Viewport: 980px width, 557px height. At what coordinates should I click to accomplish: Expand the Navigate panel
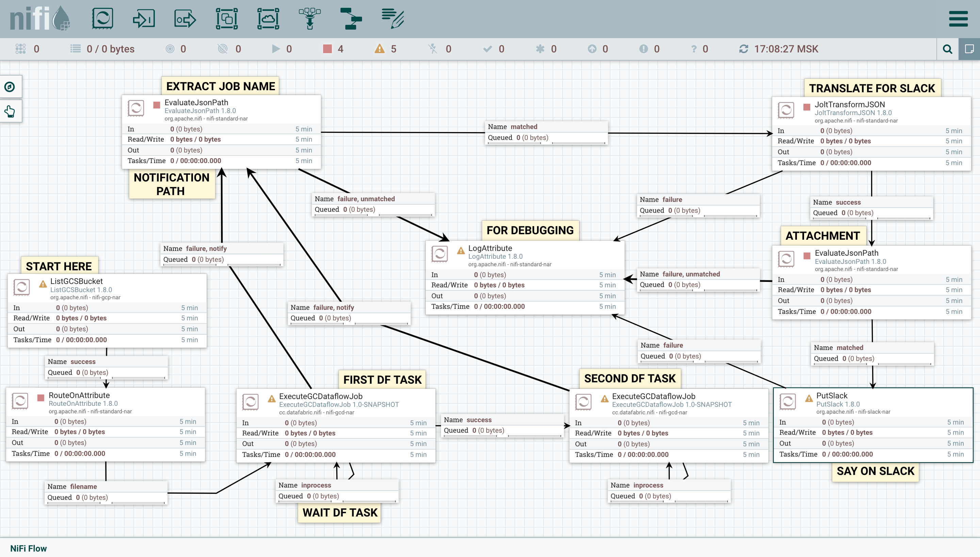tap(10, 87)
